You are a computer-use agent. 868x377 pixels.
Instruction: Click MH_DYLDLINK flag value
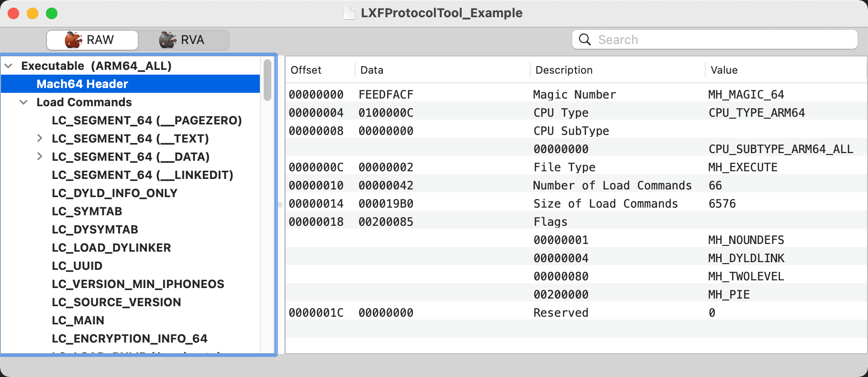coord(746,258)
